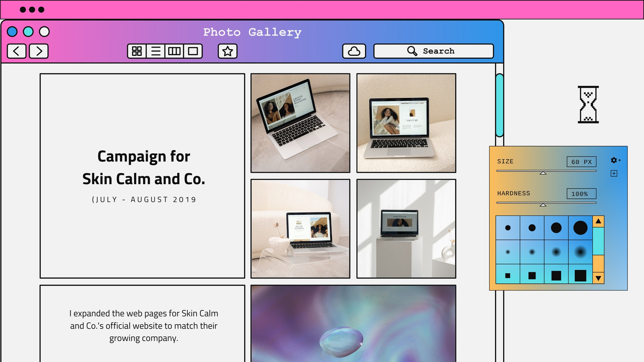Click the brush list cyan scrollbar thumb

(x=599, y=241)
